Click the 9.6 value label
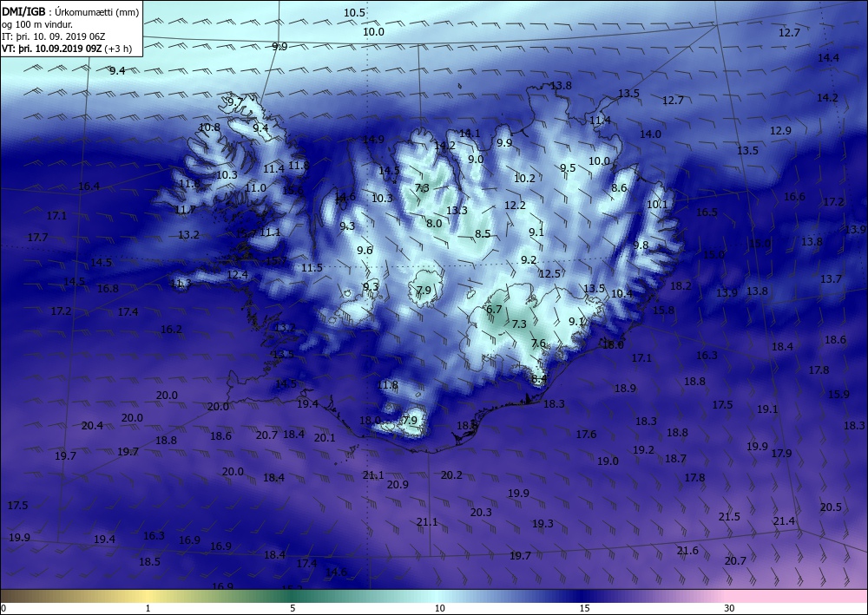Image resolution: width=868 pixels, height=615 pixels. click(x=365, y=251)
